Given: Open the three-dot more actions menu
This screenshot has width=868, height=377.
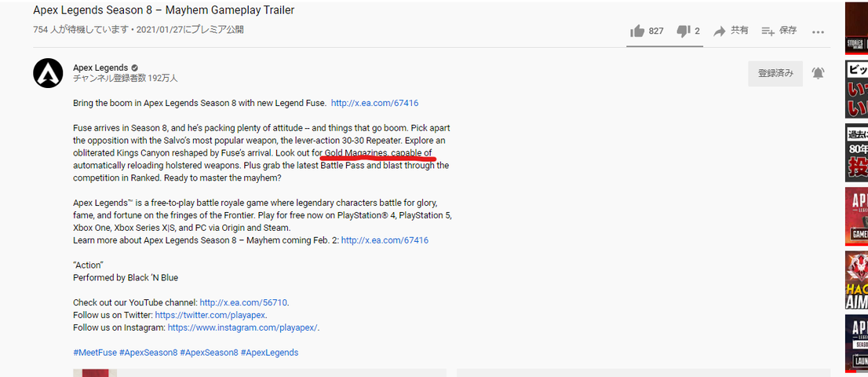Looking at the screenshot, I should pyautogui.click(x=819, y=32).
